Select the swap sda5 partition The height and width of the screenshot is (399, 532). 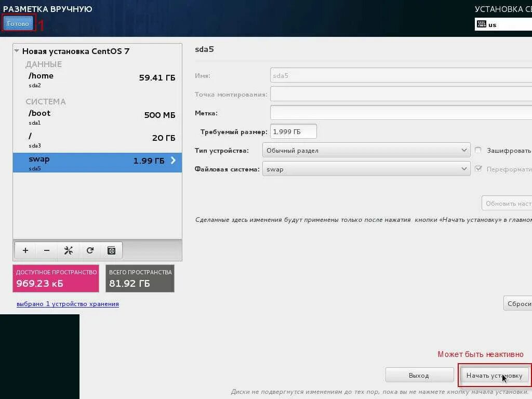(97, 163)
